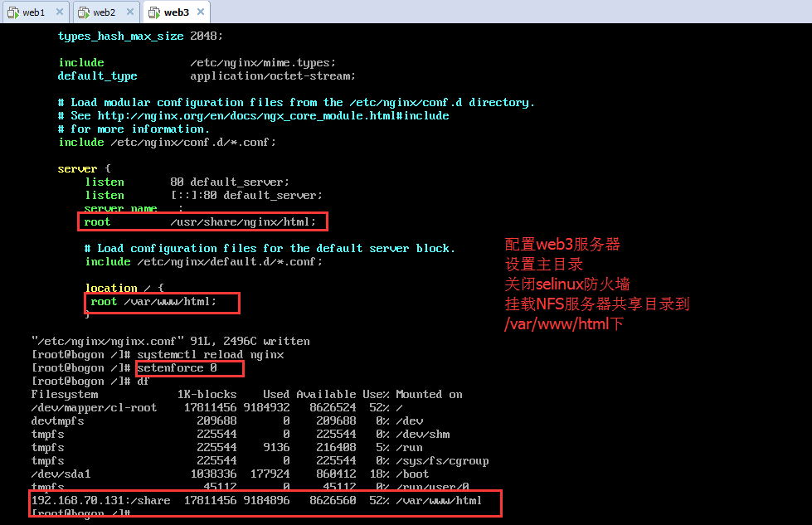The image size is (812, 525).
Task: Click the 'server {' block opening line
Action: pyautogui.click(x=84, y=169)
